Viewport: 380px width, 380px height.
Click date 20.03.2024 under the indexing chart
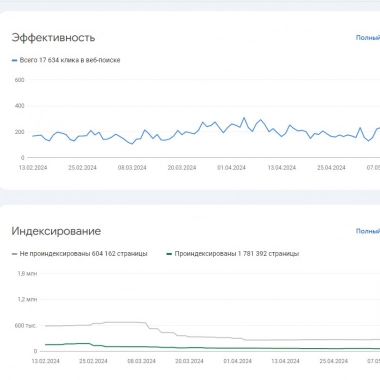[x=189, y=361]
